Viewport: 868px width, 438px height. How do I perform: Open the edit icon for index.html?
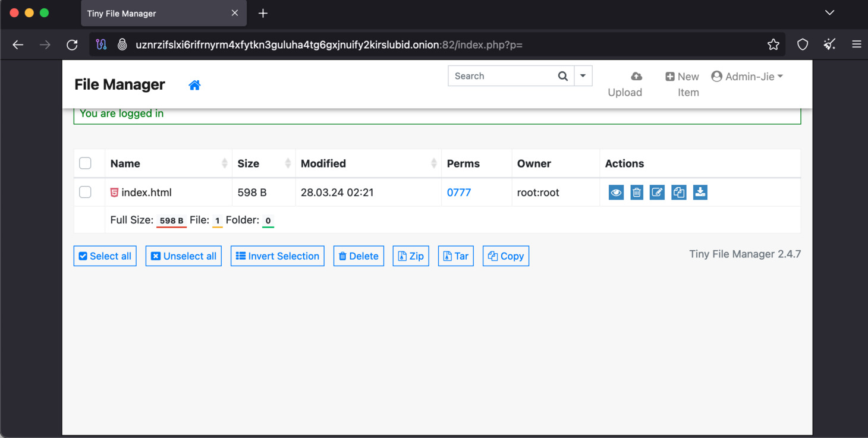[x=657, y=193]
